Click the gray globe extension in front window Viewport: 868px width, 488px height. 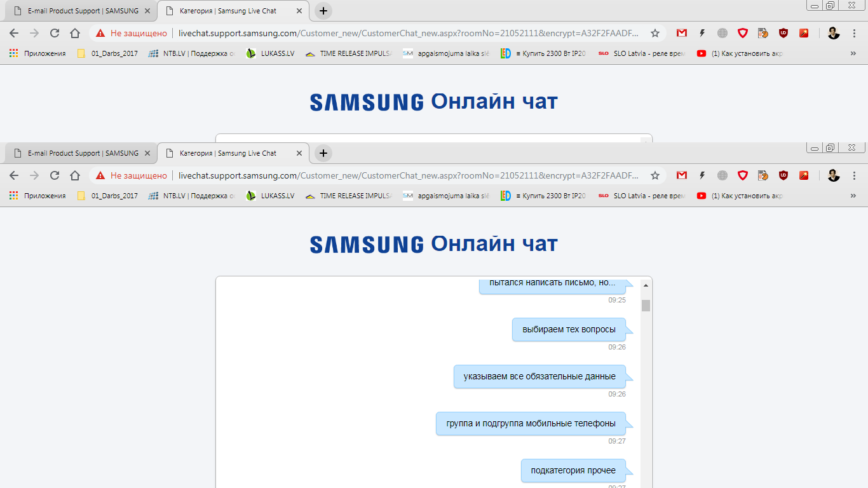722,175
